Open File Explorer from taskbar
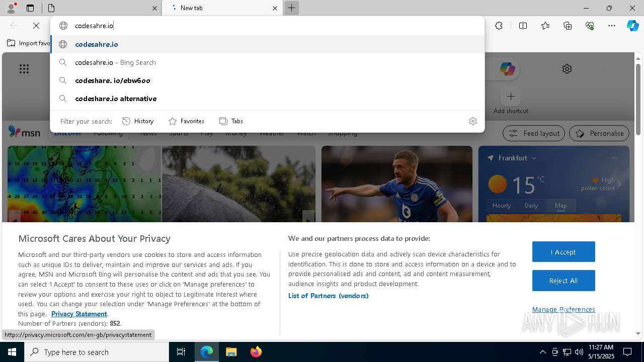This screenshot has width=644, height=362. (231, 352)
